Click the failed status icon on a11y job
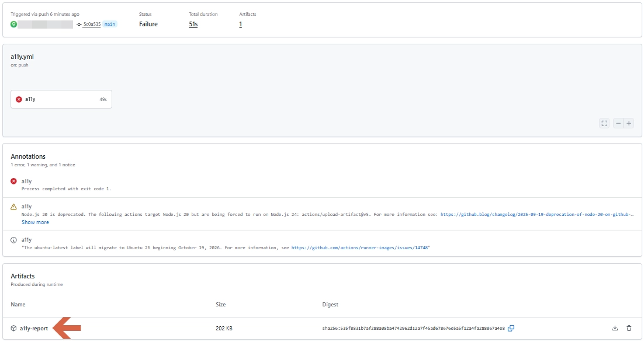Viewport: 644px width, 342px height. (19, 99)
